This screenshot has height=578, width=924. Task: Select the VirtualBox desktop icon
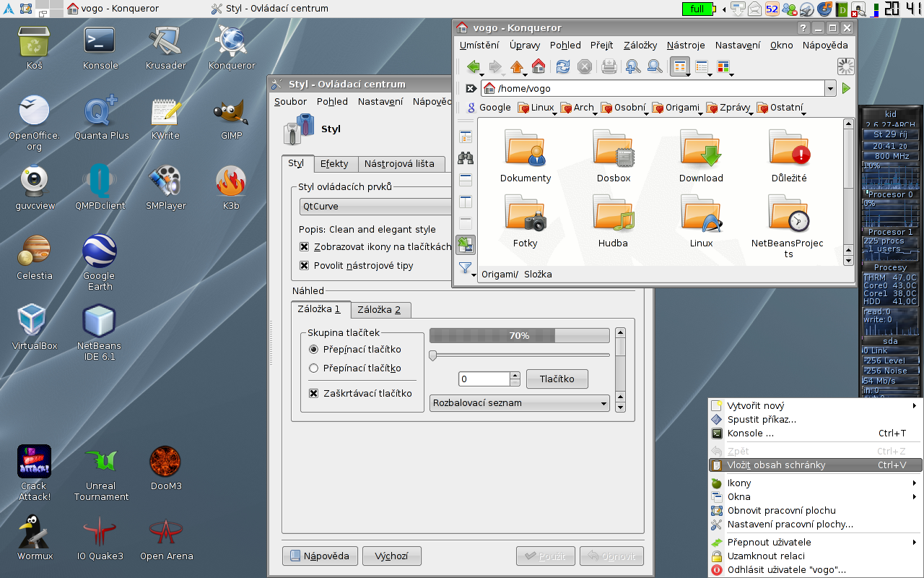(x=35, y=327)
